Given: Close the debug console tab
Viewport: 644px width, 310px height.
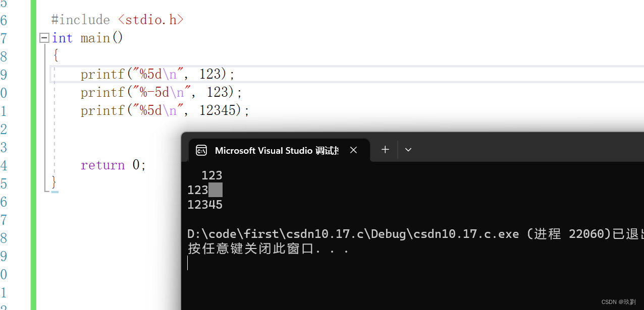Looking at the screenshot, I should pos(354,150).
